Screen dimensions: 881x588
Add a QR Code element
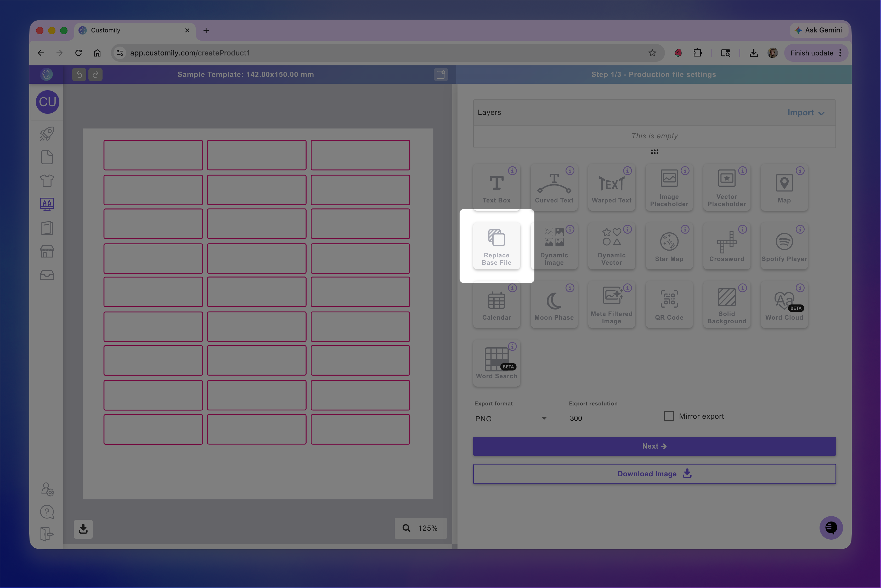(x=669, y=304)
